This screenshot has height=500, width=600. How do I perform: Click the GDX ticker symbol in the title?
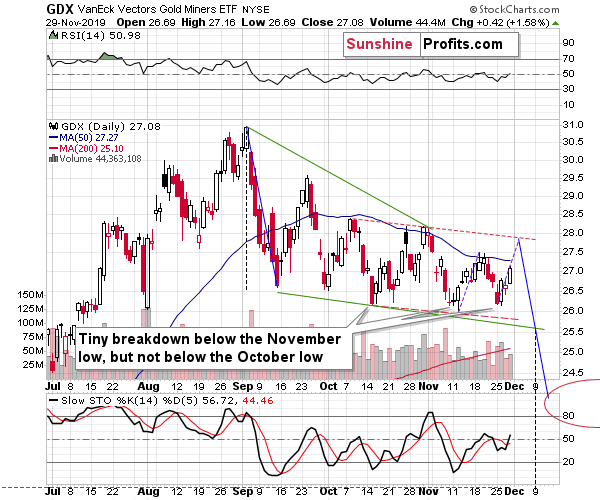pos(59,9)
